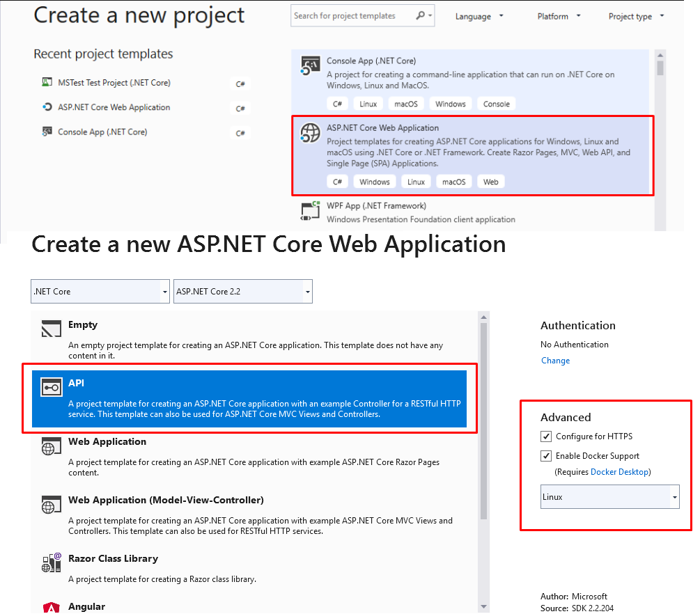Viewport: 700px width, 614px height.
Task: Click the MSTest Test Project icon
Action: [x=47, y=83]
